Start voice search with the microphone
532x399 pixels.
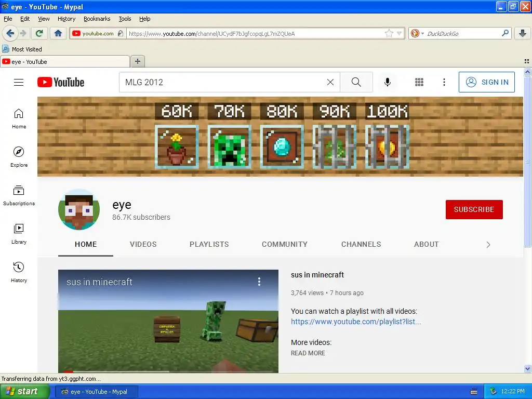[388, 82]
